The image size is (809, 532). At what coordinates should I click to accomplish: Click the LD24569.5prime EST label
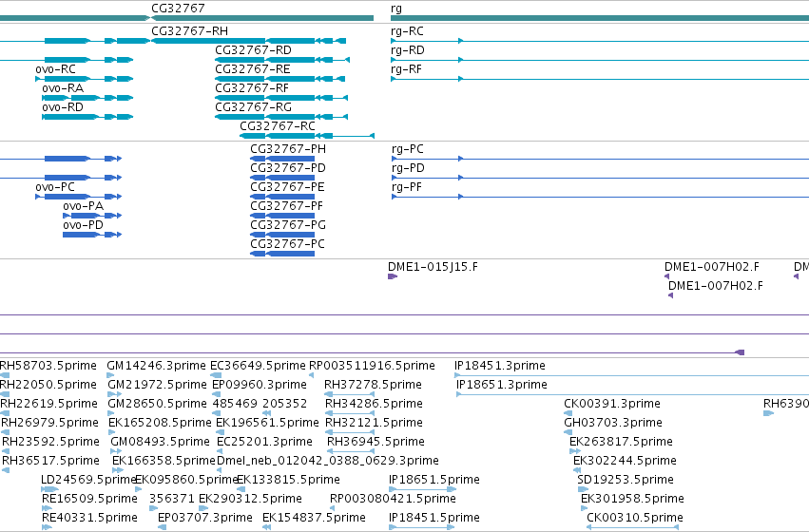click(88, 480)
